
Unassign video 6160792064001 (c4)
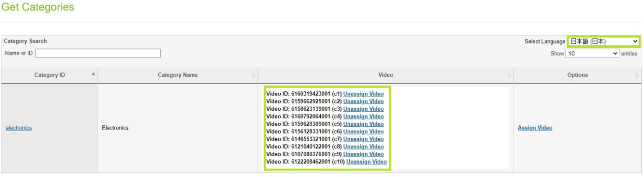click(363, 116)
